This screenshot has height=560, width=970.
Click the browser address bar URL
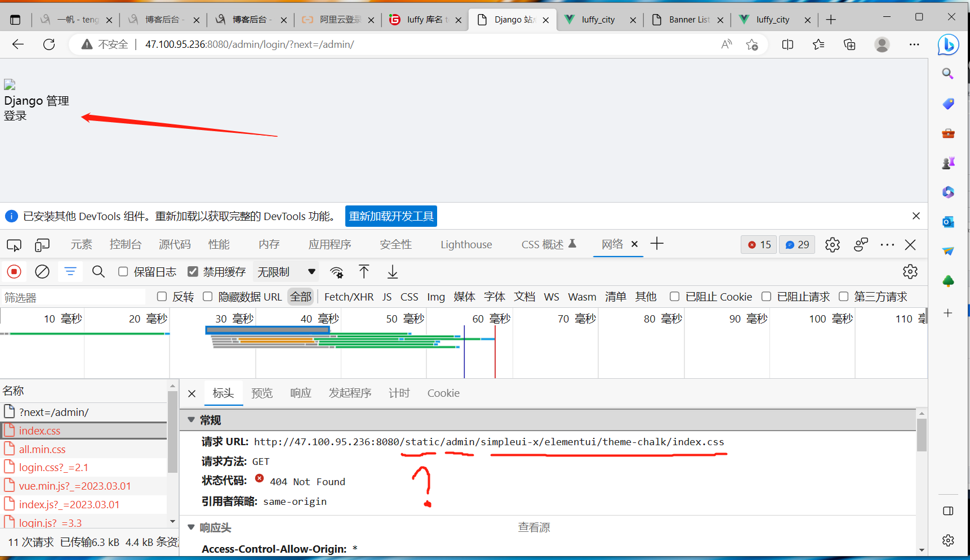pyautogui.click(x=250, y=44)
